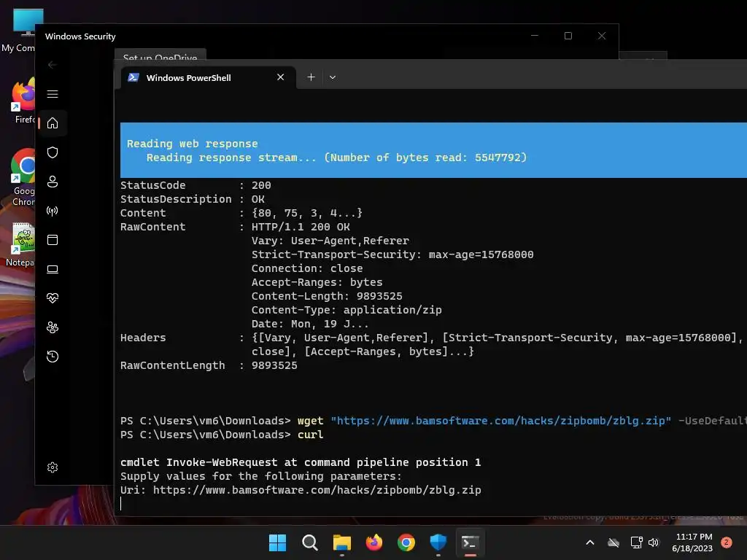
Task: Launch Firefox from the taskbar
Action: 374,542
